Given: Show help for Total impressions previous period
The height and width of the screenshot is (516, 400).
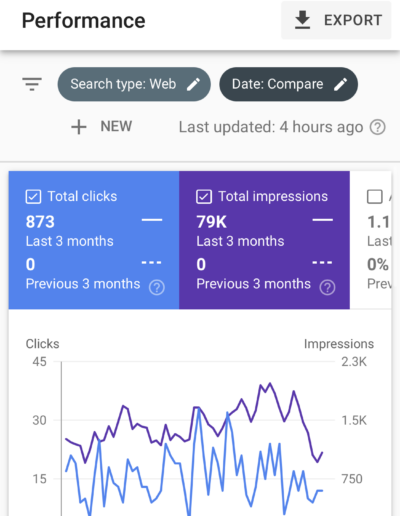Looking at the screenshot, I should tap(327, 287).
